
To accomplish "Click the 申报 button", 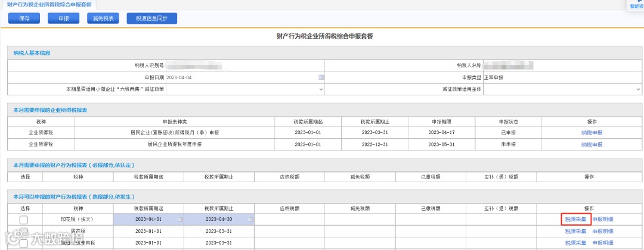I will 64,18.
